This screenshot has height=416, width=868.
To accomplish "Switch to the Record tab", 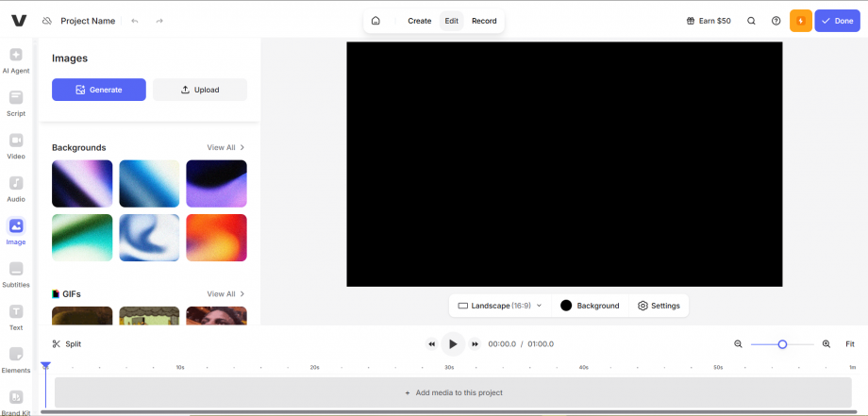I will coord(484,21).
